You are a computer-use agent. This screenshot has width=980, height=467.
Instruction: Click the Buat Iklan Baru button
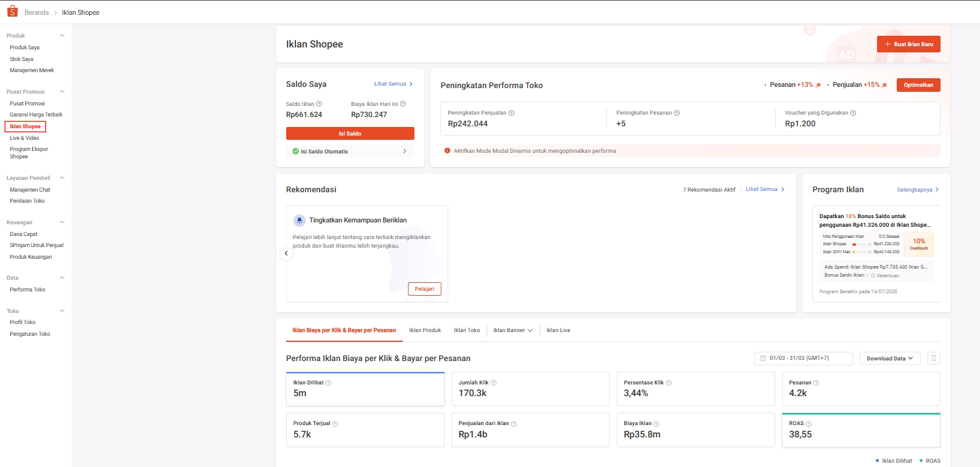pyautogui.click(x=908, y=44)
